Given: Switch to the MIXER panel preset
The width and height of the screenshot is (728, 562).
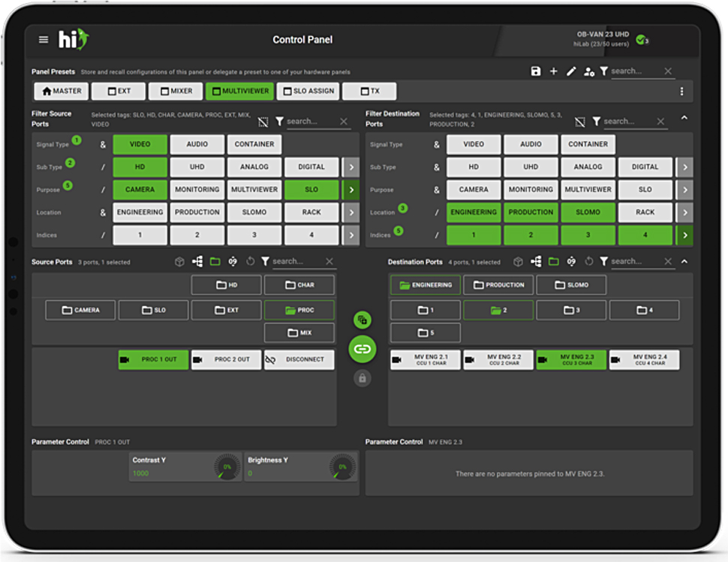Looking at the screenshot, I should tap(175, 92).
